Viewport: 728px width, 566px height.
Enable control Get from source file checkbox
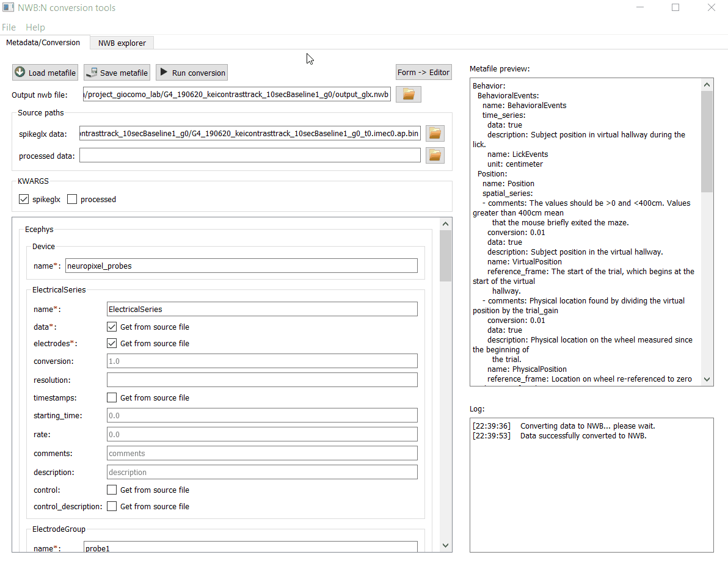click(112, 490)
